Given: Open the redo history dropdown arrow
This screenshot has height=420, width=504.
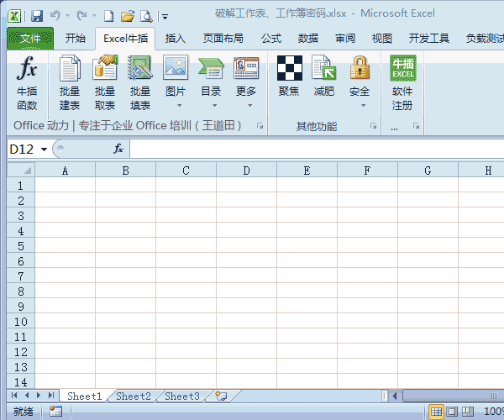Looking at the screenshot, I should (94, 15).
